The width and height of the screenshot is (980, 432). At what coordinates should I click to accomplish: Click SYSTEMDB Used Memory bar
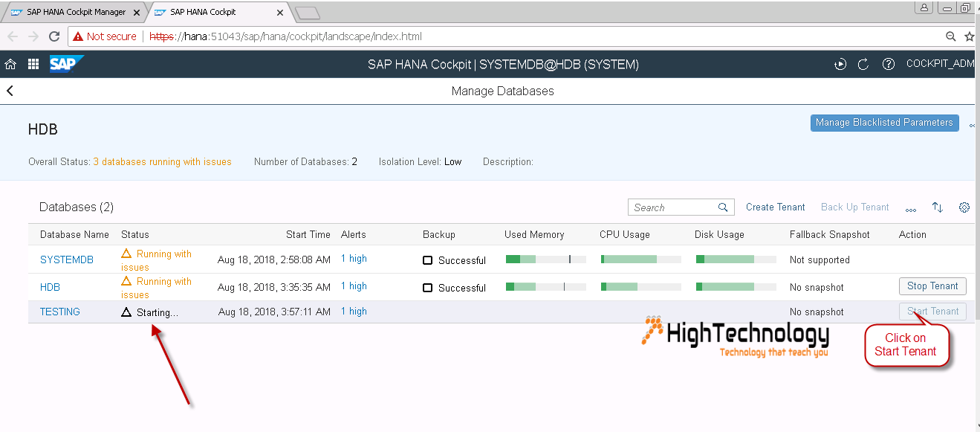point(546,259)
